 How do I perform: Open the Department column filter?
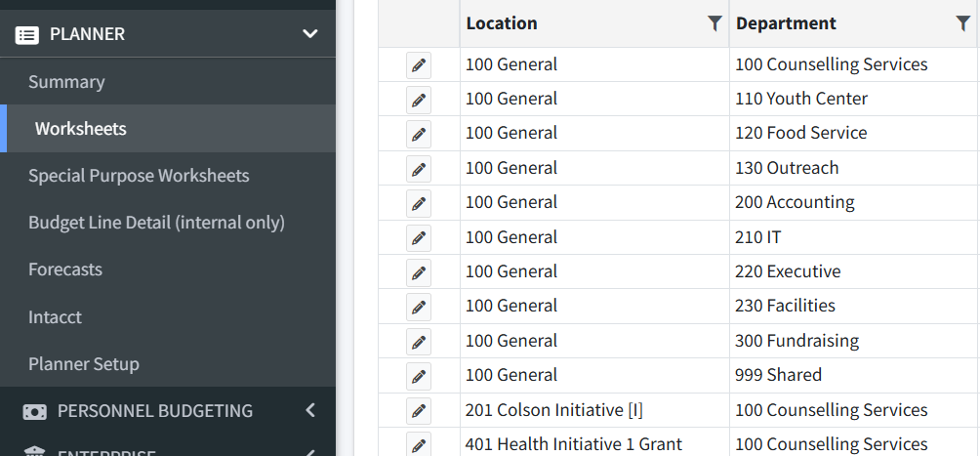tap(963, 23)
